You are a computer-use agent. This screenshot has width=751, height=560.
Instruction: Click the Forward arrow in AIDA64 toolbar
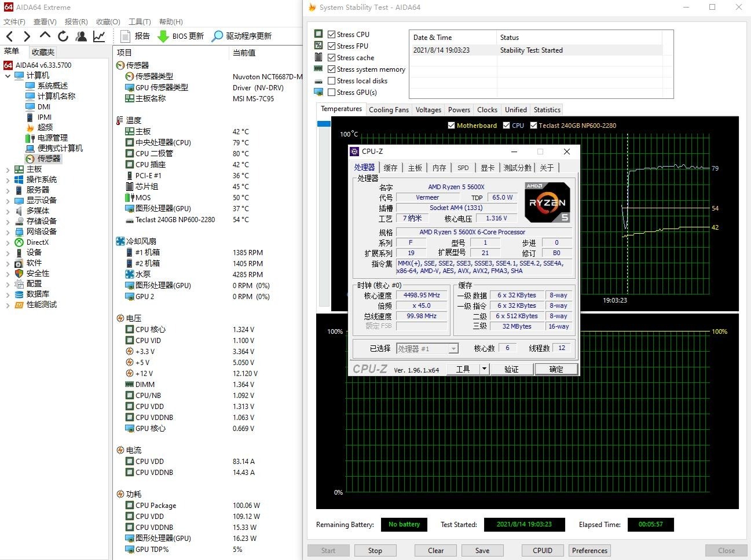click(x=27, y=36)
